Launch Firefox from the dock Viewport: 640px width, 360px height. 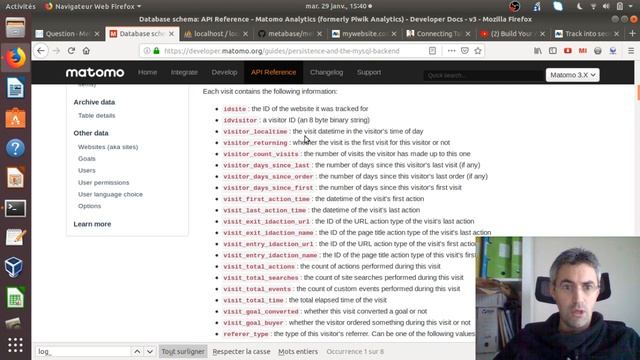tap(15, 58)
